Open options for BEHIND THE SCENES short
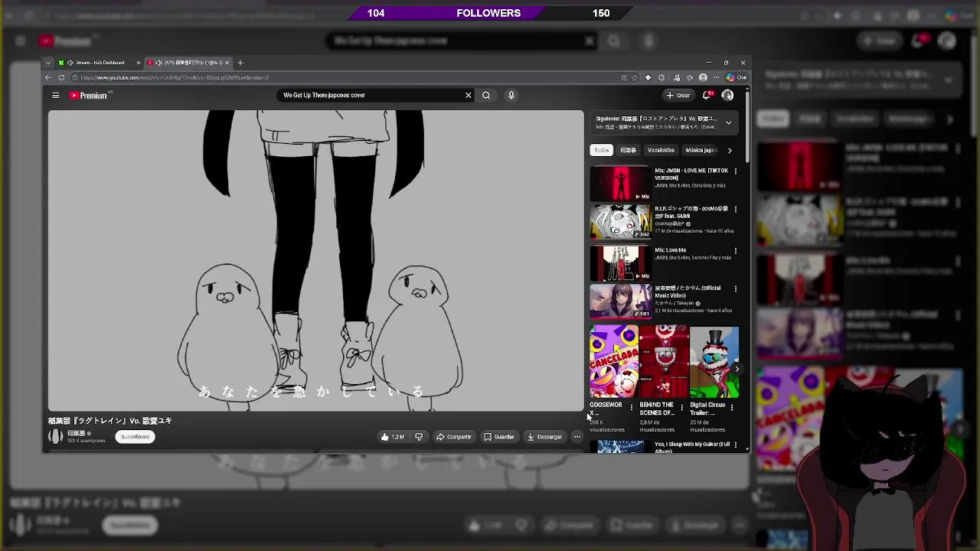Image resolution: width=980 pixels, height=551 pixels. click(x=681, y=408)
